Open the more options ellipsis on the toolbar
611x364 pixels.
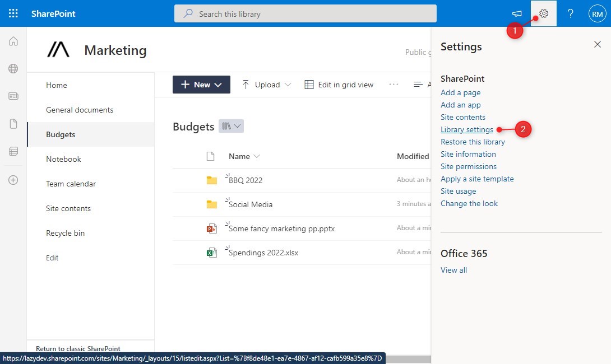pos(393,84)
